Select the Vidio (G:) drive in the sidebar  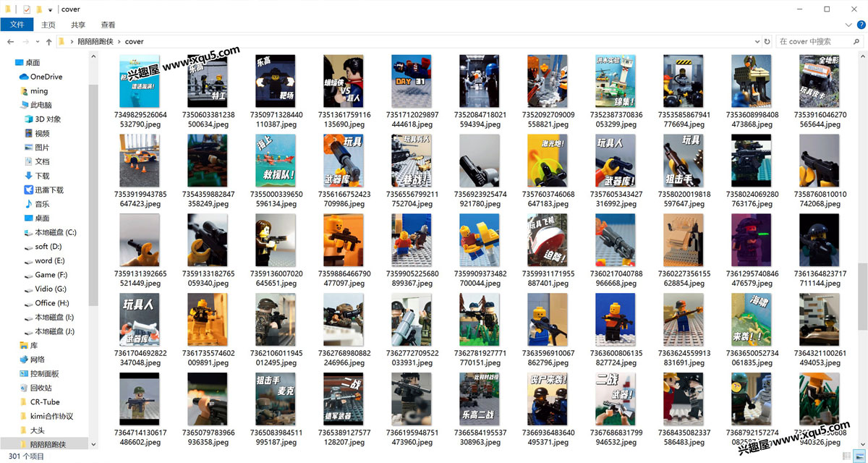(45, 289)
